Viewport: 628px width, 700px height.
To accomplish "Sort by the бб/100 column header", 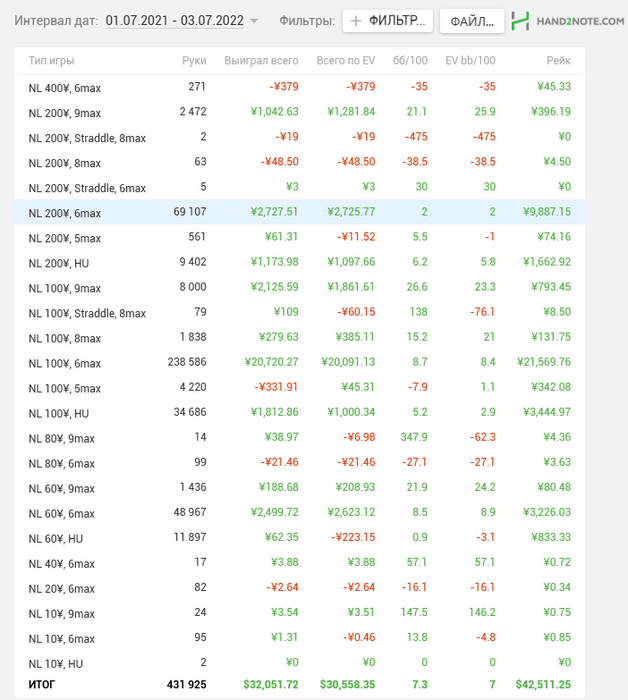I will (410, 61).
